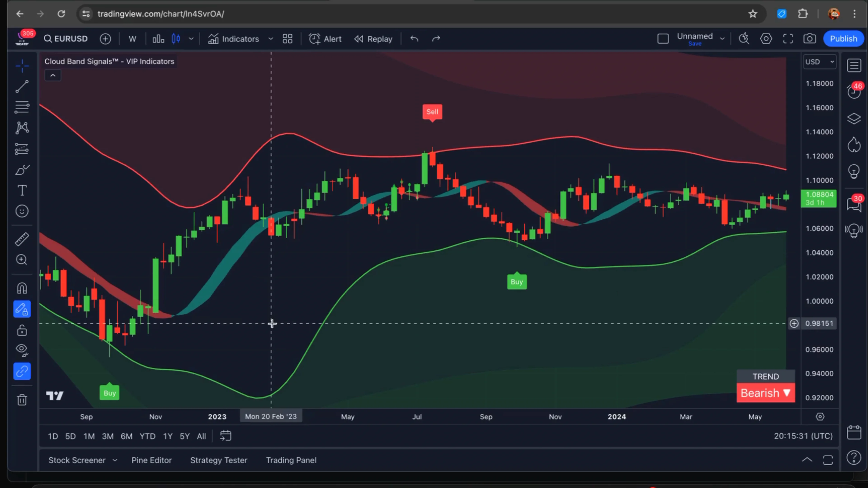Switch to the Strategy Tester tab
The image size is (868, 488).
219,460
